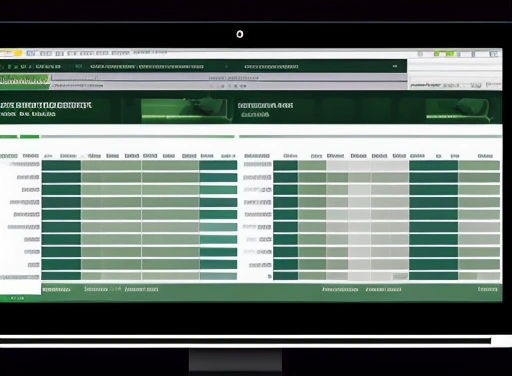The height and width of the screenshot is (376, 512).
Task: Click the blue icon beside the yellow toolbar icon
Action: point(31,53)
